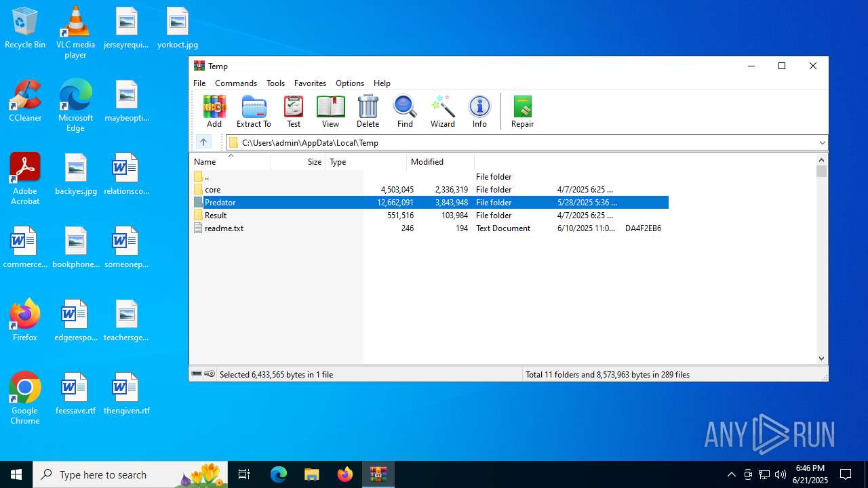Open the Help menu
The width and height of the screenshot is (868, 488).
point(382,83)
